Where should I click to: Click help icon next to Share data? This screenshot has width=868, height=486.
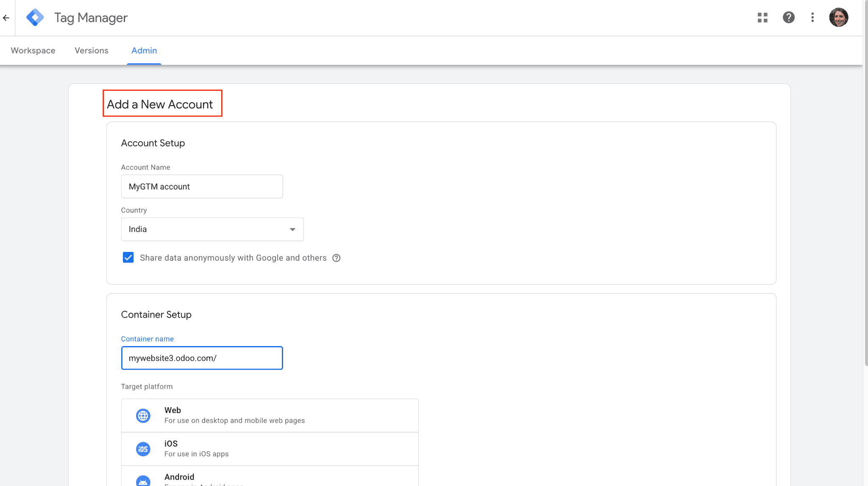337,258
